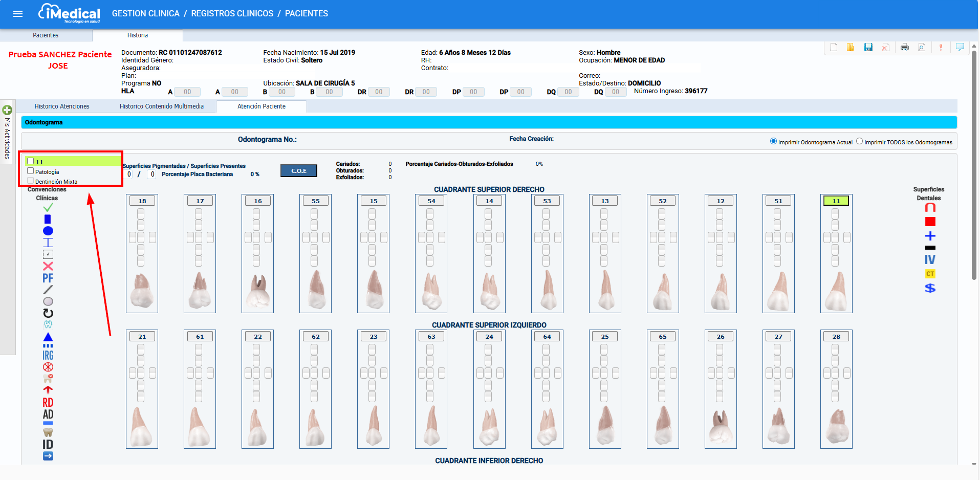980x480 pixels.
Task: Check the Patología checkbox
Action: pyautogui.click(x=31, y=171)
